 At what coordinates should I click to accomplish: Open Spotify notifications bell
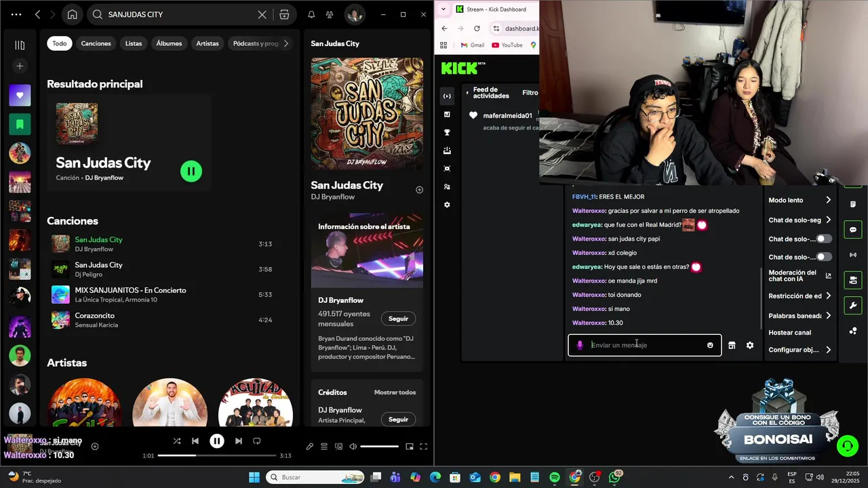click(x=311, y=14)
